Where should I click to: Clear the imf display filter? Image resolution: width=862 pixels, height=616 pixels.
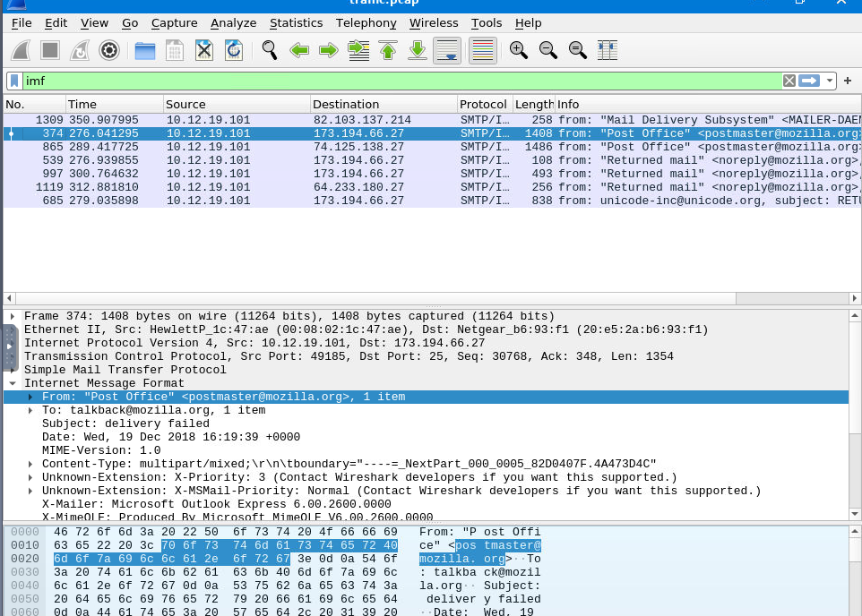click(789, 81)
